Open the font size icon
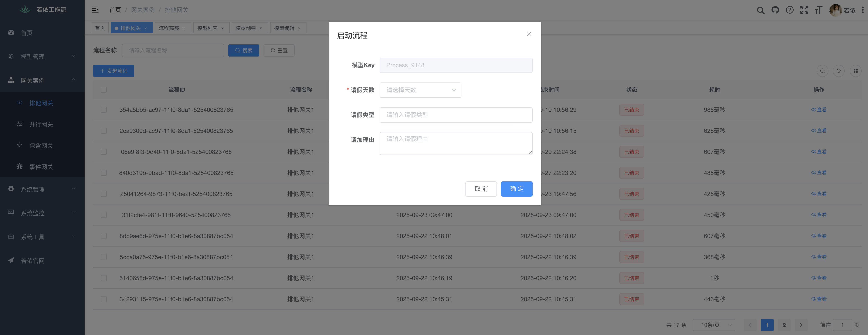 pos(818,10)
